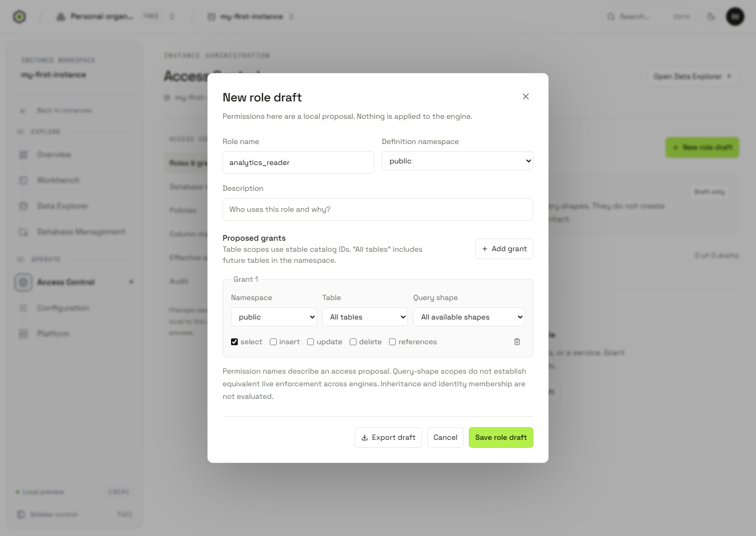Click Open Data Explorer button behind dialog
756x536 pixels.
[x=693, y=76]
